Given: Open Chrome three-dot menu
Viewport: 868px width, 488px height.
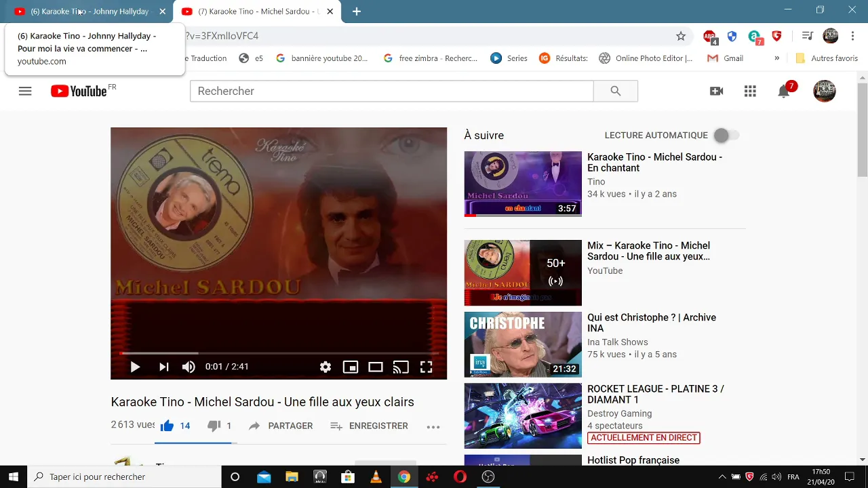Looking at the screenshot, I should tap(852, 36).
